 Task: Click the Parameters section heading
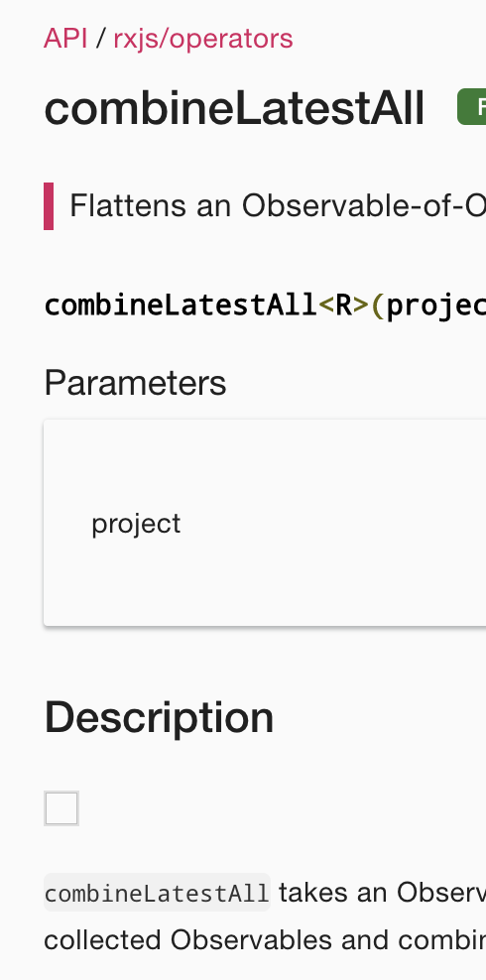[x=135, y=383]
